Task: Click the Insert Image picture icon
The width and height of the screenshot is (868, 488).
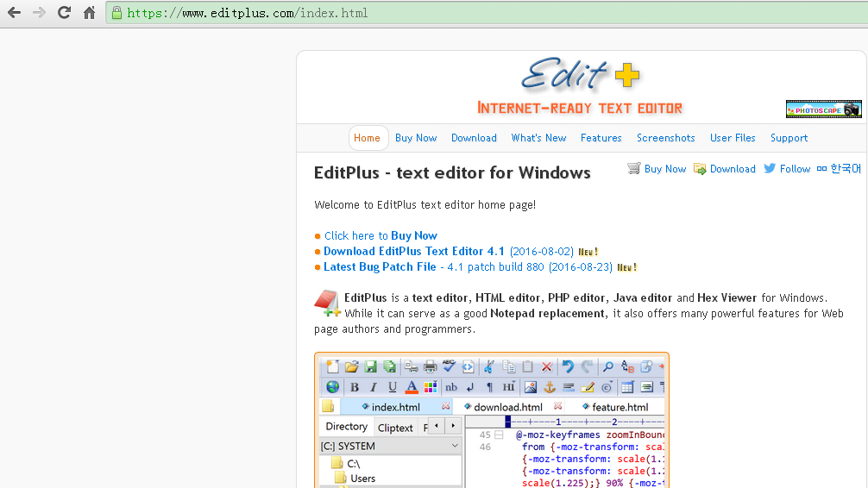Action: click(x=531, y=387)
